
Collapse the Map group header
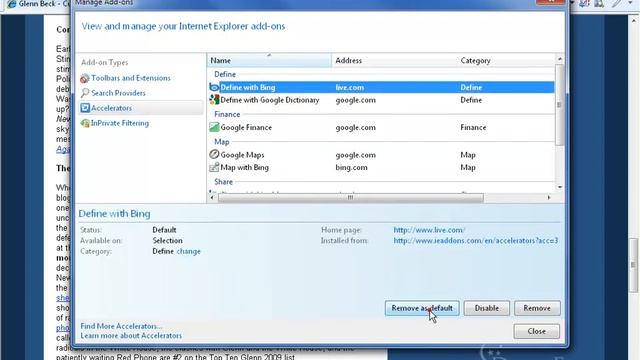pos(222,142)
